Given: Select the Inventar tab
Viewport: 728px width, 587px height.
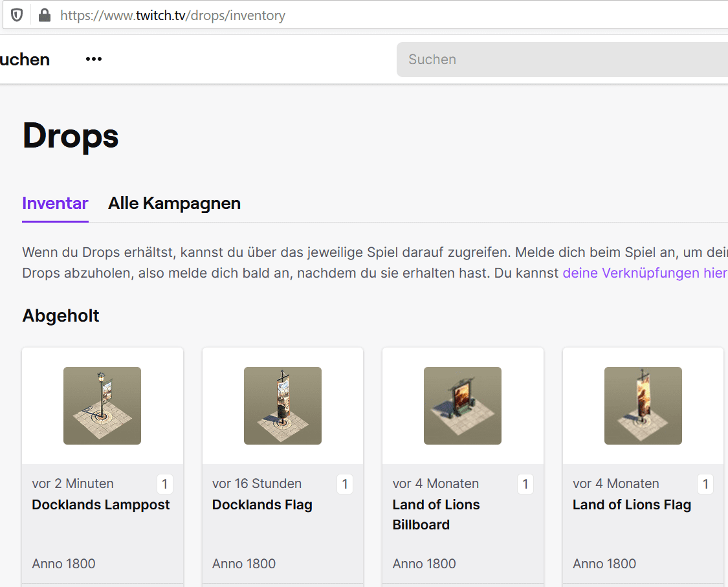Looking at the screenshot, I should click(55, 203).
